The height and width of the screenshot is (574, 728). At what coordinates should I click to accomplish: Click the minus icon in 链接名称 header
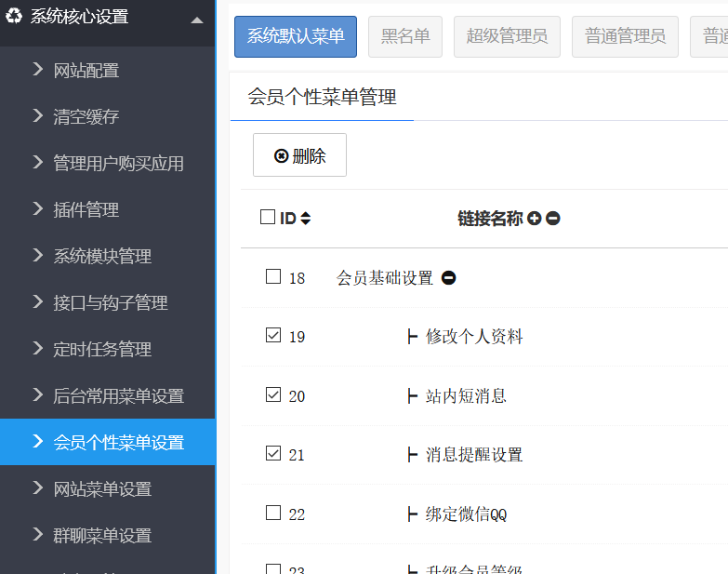553,219
